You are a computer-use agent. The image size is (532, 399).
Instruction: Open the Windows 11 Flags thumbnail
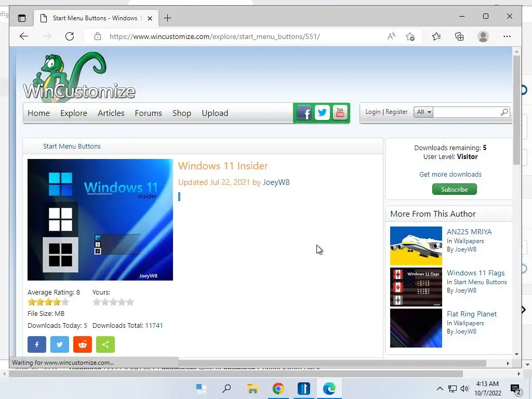tap(416, 287)
